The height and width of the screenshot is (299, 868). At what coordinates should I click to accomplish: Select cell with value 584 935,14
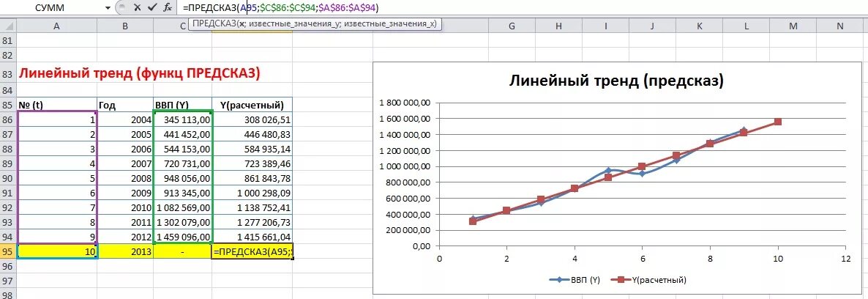click(252, 149)
